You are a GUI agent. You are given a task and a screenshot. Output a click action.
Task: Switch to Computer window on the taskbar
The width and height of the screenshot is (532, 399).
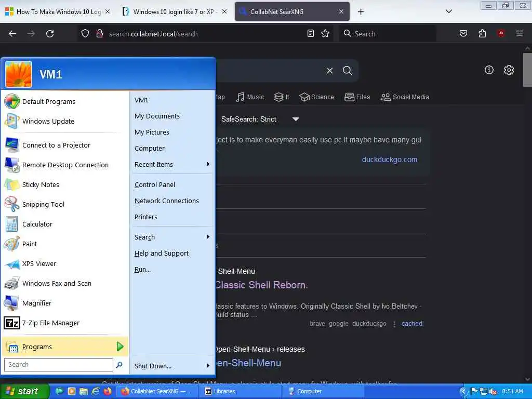tap(324, 391)
